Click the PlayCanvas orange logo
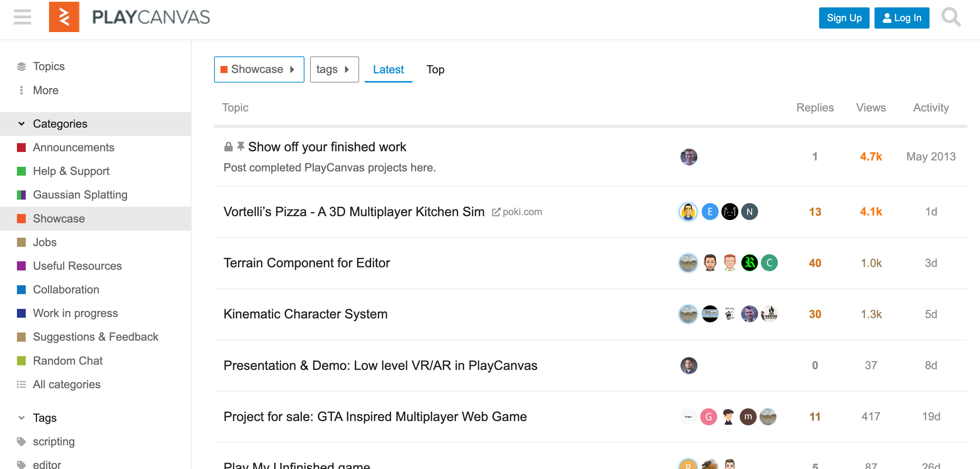980x469 pixels. [64, 17]
